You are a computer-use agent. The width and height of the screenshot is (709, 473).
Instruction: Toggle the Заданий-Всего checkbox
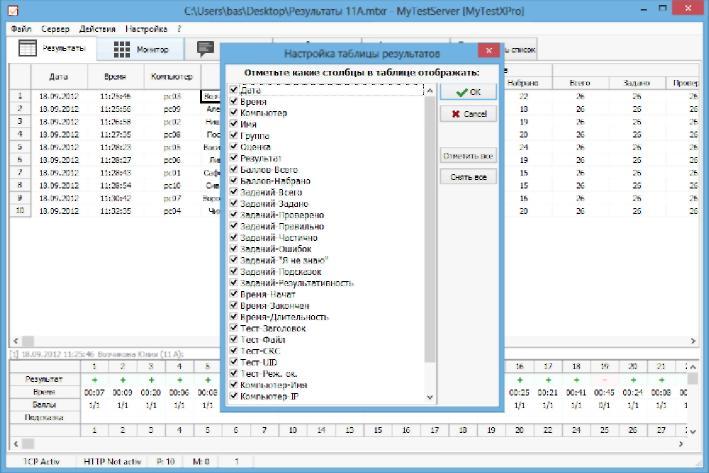point(233,192)
